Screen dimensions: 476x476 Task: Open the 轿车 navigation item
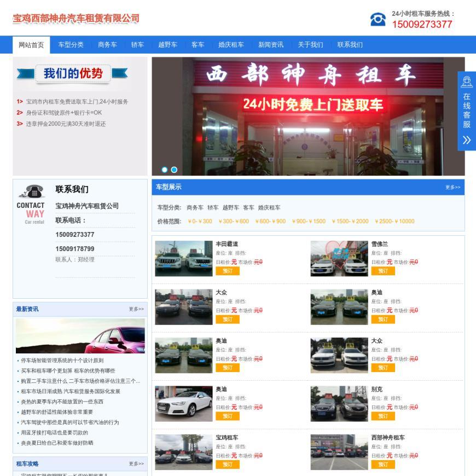[x=137, y=45]
